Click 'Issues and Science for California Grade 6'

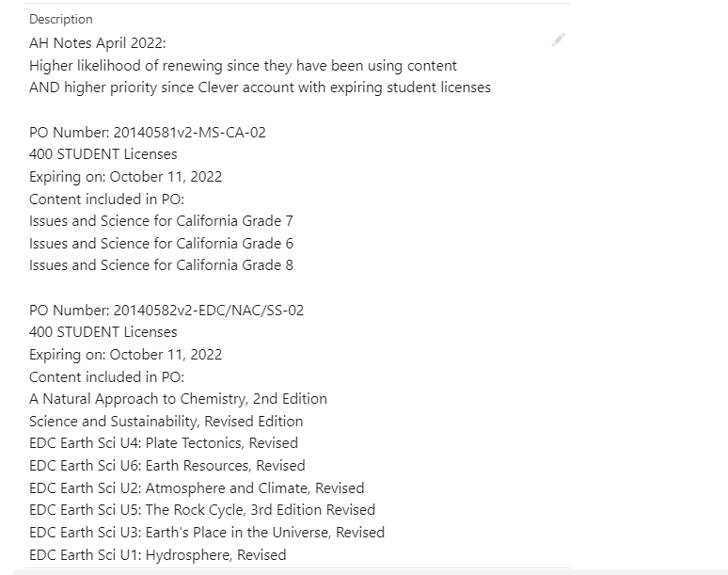pos(161,244)
